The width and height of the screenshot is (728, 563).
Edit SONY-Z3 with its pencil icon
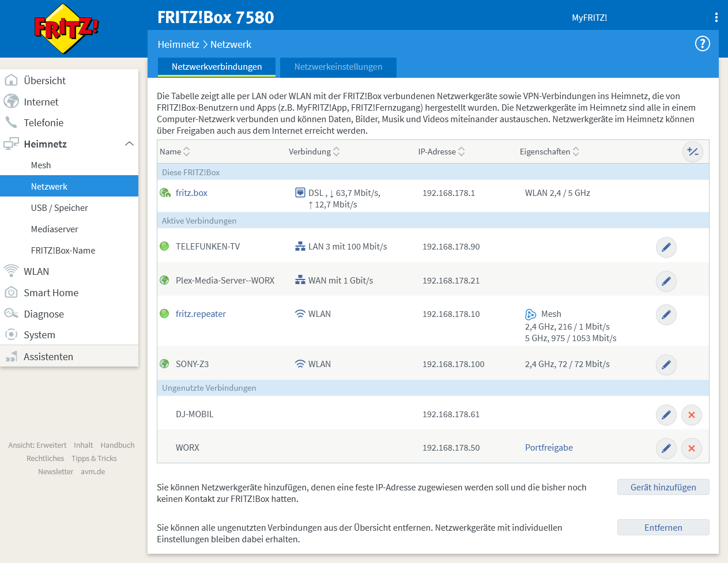coord(666,364)
